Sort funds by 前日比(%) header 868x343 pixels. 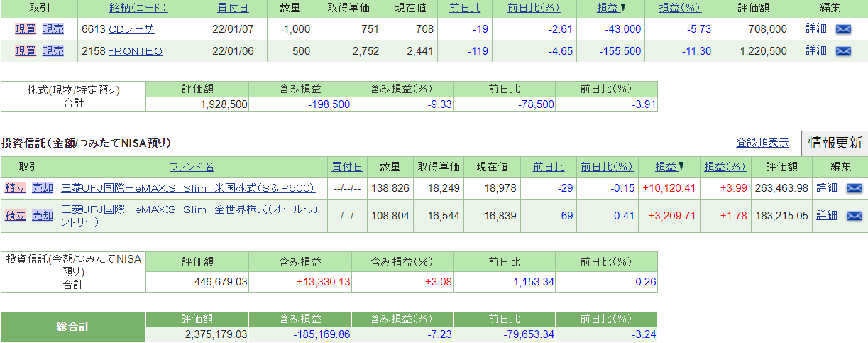pyautogui.click(x=607, y=168)
